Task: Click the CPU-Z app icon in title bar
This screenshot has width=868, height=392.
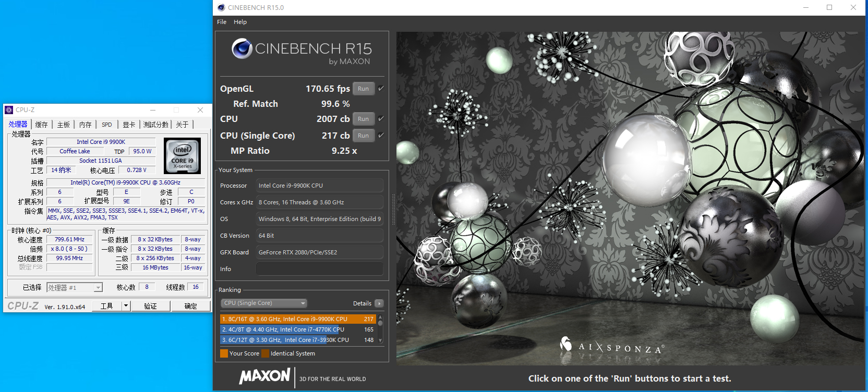Action: pyautogui.click(x=9, y=110)
